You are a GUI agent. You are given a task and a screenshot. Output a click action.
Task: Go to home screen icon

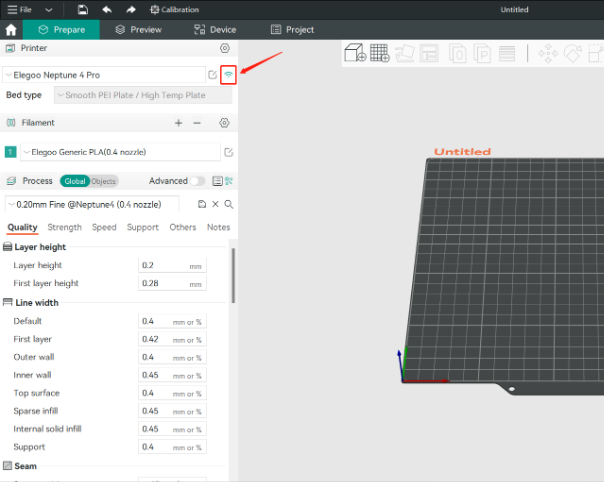click(x=11, y=30)
